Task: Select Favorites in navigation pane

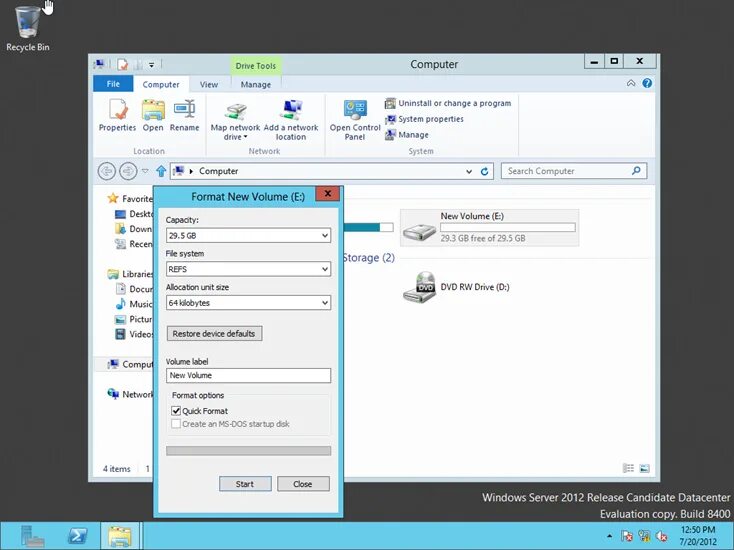Action: [x=130, y=198]
